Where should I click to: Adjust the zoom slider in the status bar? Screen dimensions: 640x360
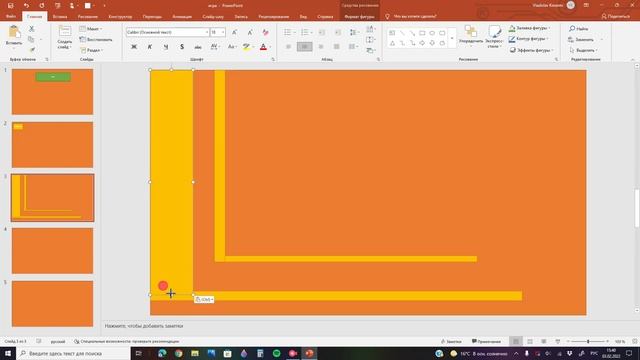(x=588, y=341)
